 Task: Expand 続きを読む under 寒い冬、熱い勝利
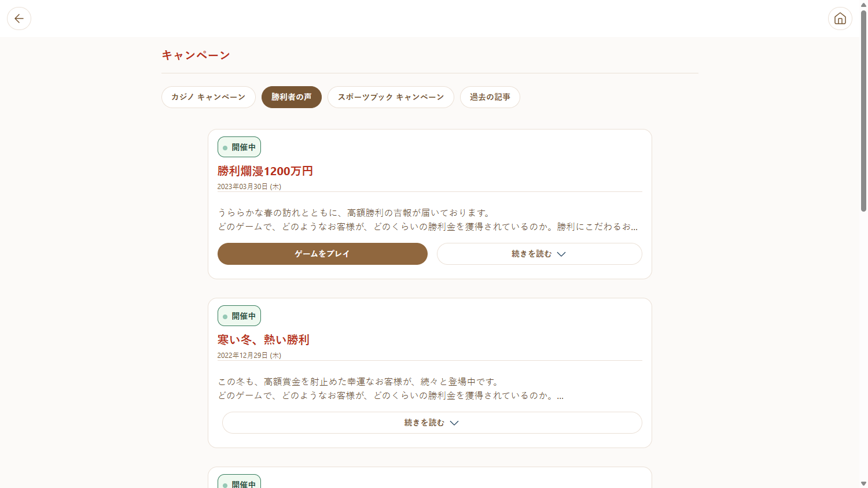432,423
